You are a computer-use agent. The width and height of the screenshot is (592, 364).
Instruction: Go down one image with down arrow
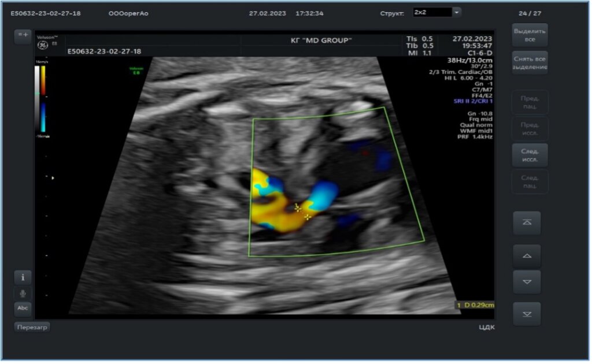click(x=527, y=282)
